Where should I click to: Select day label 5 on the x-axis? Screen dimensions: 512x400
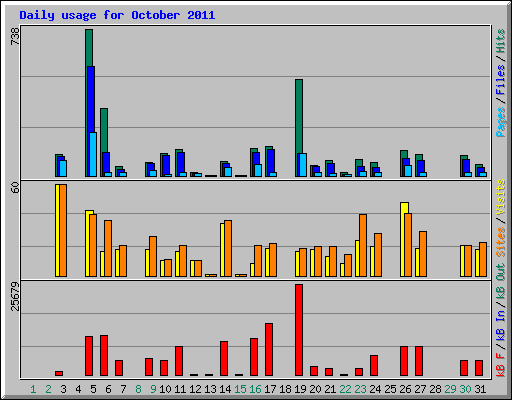(x=93, y=389)
